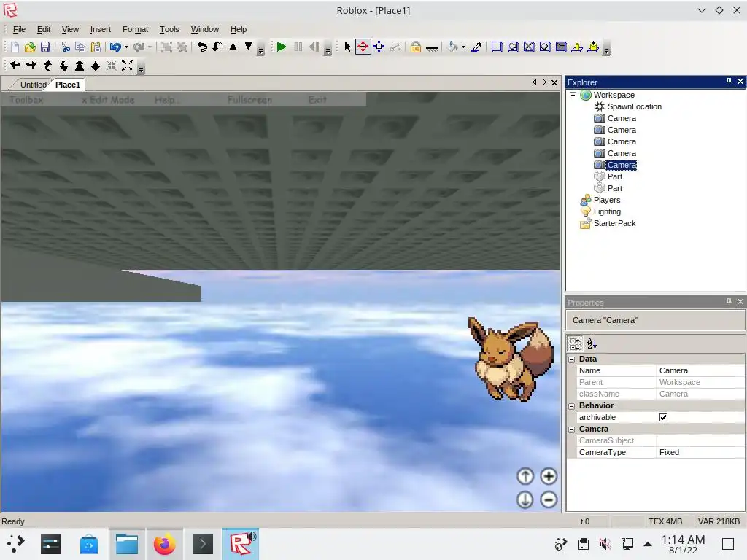Click the Pause simulation button
The width and height of the screenshot is (747, 560).
coord(298,47)
